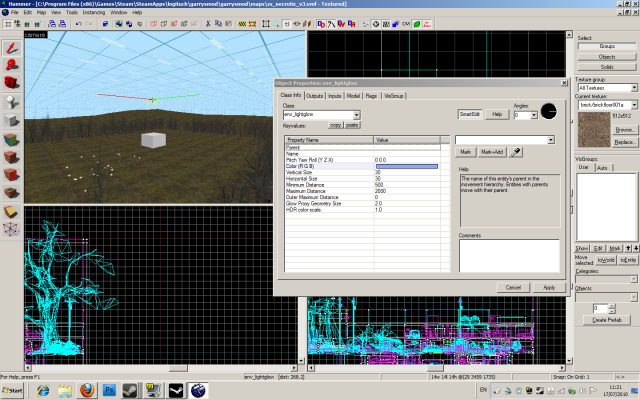Image resolution: width=640 pixels, height=400 pixels.
Task: Click the Comments text box
Action: click(x=507, y=255)
